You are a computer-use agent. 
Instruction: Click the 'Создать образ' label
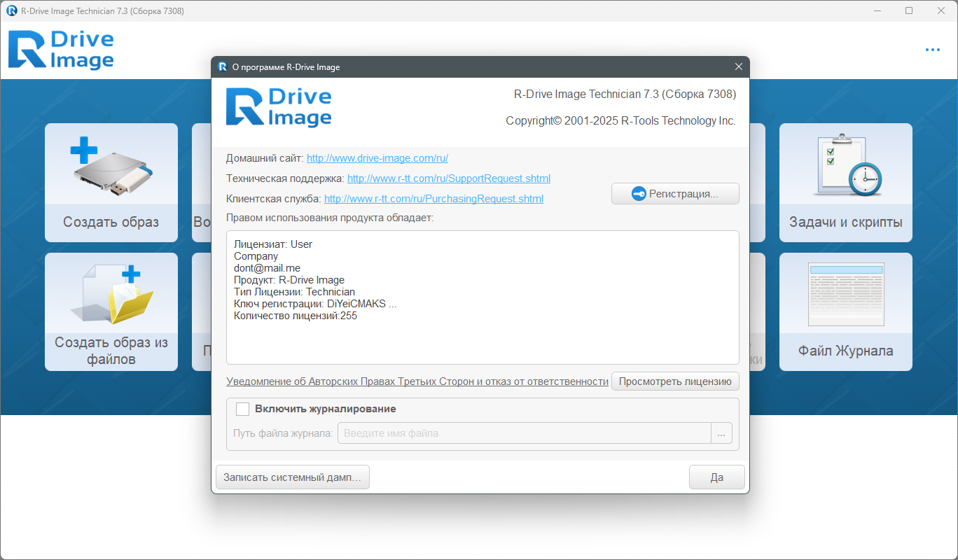click(111, 222)
